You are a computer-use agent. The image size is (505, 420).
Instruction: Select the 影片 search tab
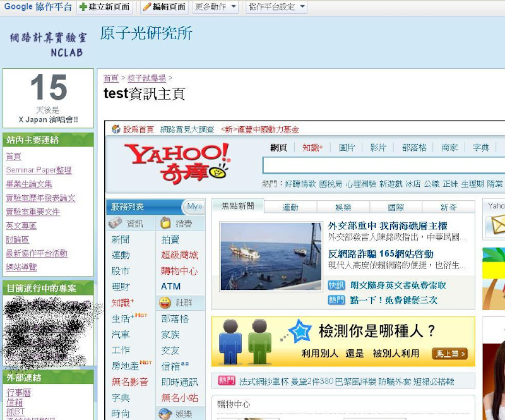click(x=378, y=148)
